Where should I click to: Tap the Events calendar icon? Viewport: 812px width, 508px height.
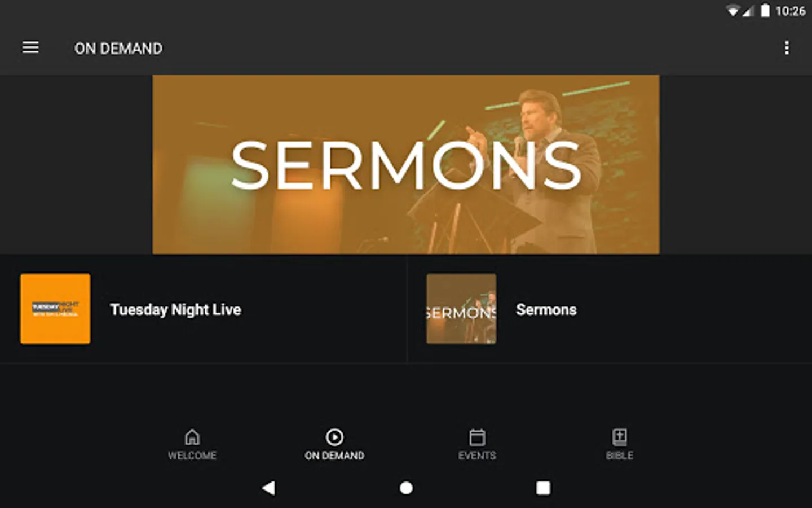pos(477,437)
